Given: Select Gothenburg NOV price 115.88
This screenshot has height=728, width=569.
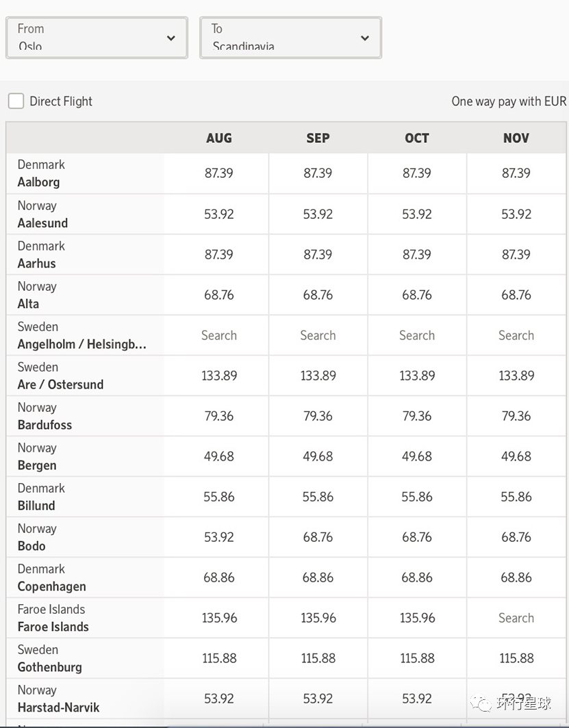Looking at the screenshot, I should (516, 658).
